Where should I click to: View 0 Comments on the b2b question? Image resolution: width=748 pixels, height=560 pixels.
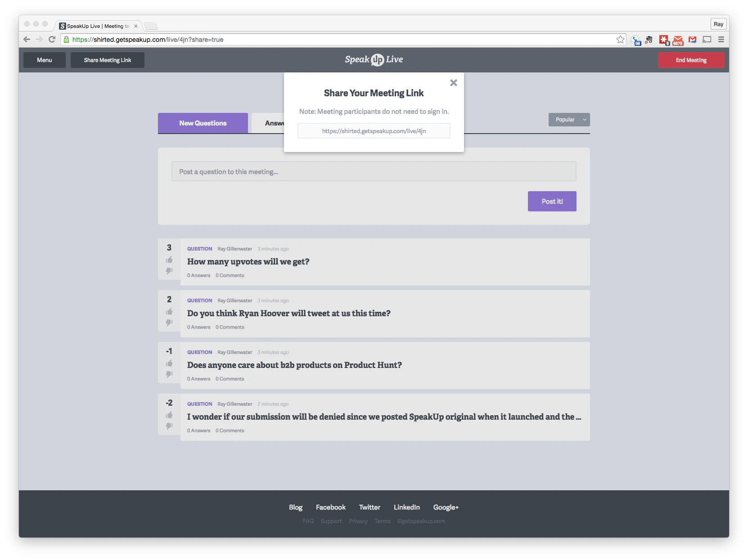[230, 379]
